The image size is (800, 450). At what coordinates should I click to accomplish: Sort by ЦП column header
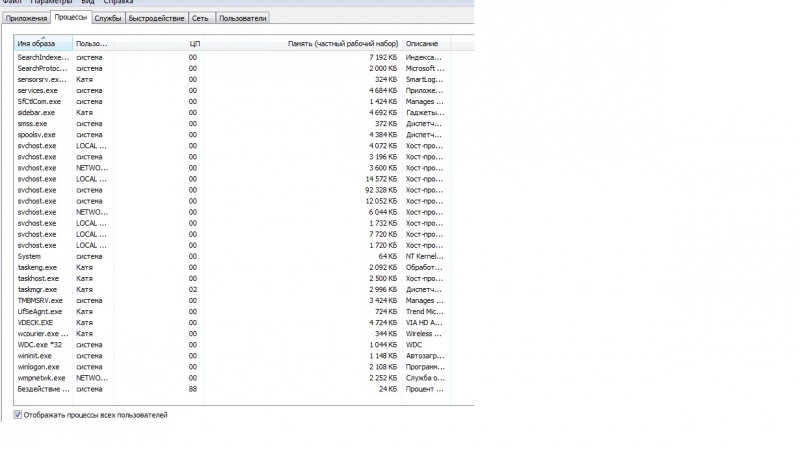click(x=159, y=43)
